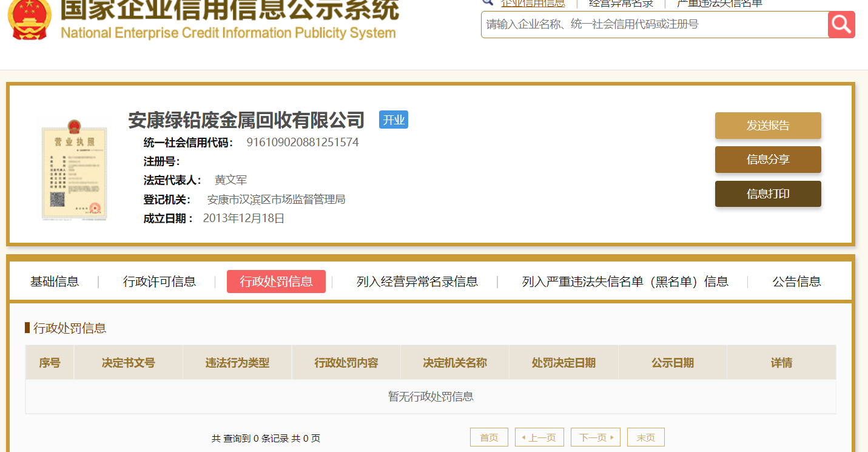This screenshot has width=868, height=452.
Task: Focus the enterprise name search field
Action: point(654,24)
